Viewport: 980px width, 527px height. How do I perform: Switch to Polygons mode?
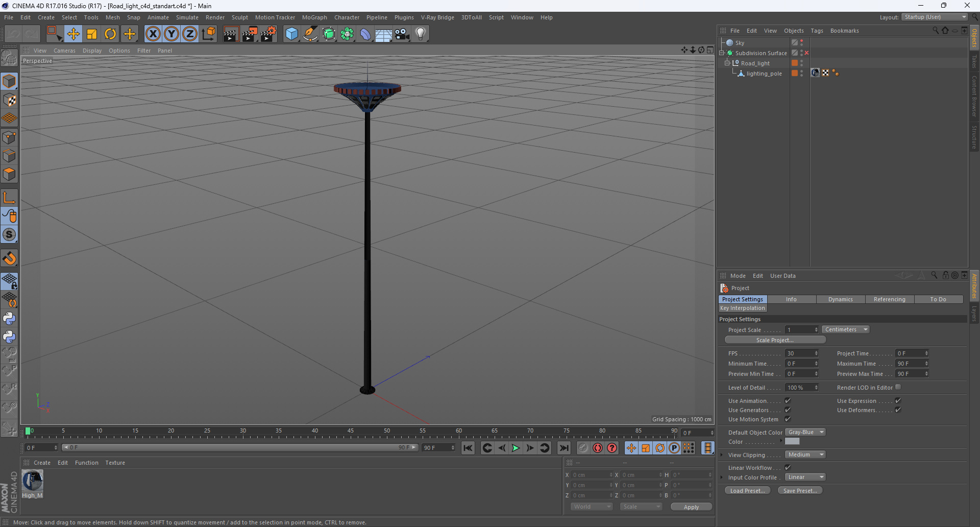pyautogui.click(x=9, y=175)
